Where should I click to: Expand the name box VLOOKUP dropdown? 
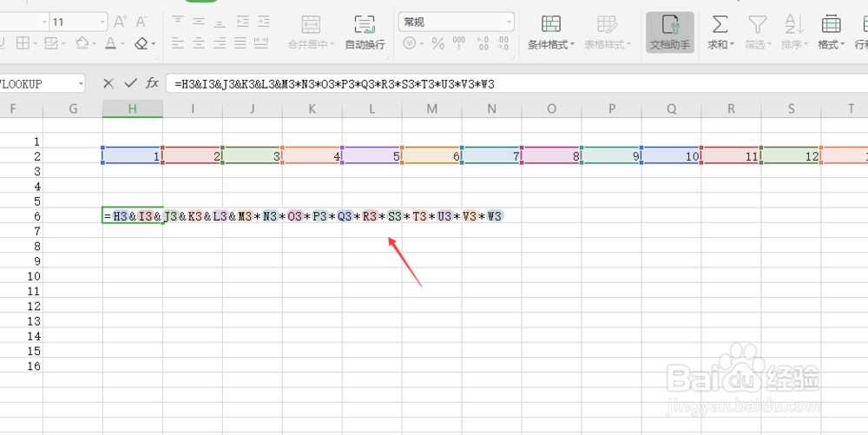click(81, 84)
